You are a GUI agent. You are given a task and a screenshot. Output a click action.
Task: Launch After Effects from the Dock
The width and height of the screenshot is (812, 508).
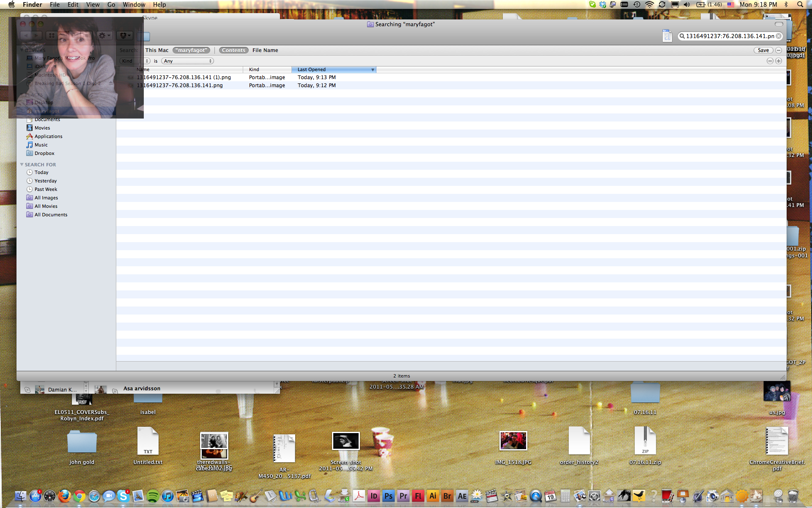click(462, 496)
